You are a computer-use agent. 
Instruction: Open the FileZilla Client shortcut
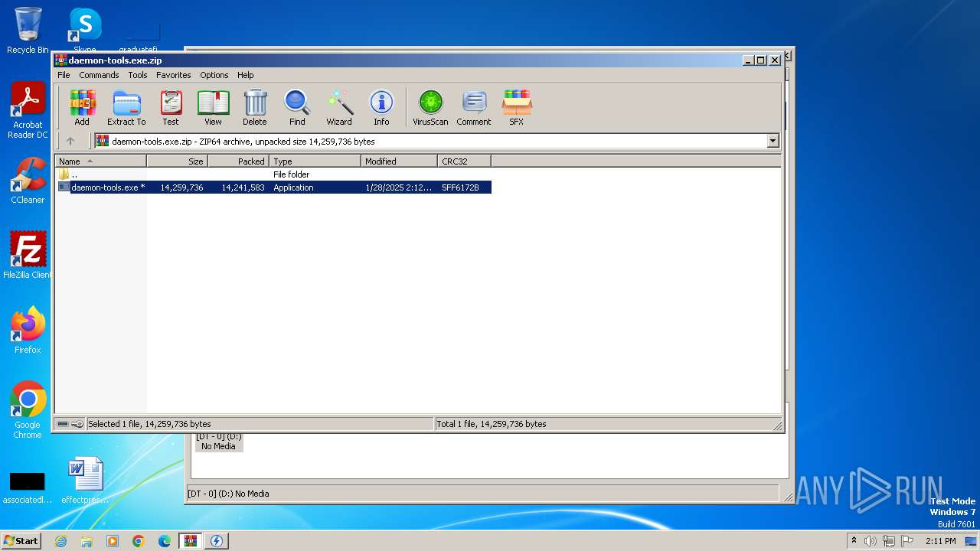(x=28, y=256)
